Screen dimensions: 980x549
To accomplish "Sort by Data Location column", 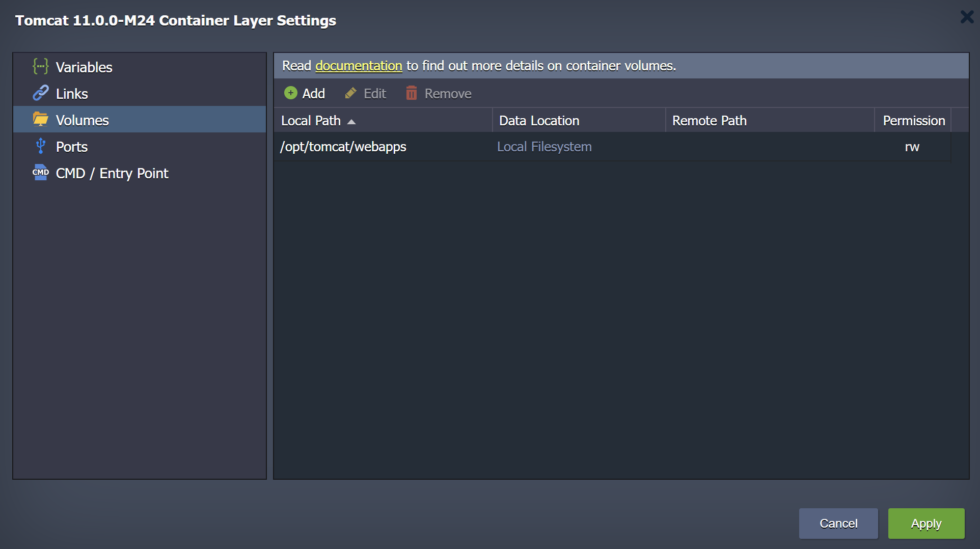I will click(x=579, y=121).
